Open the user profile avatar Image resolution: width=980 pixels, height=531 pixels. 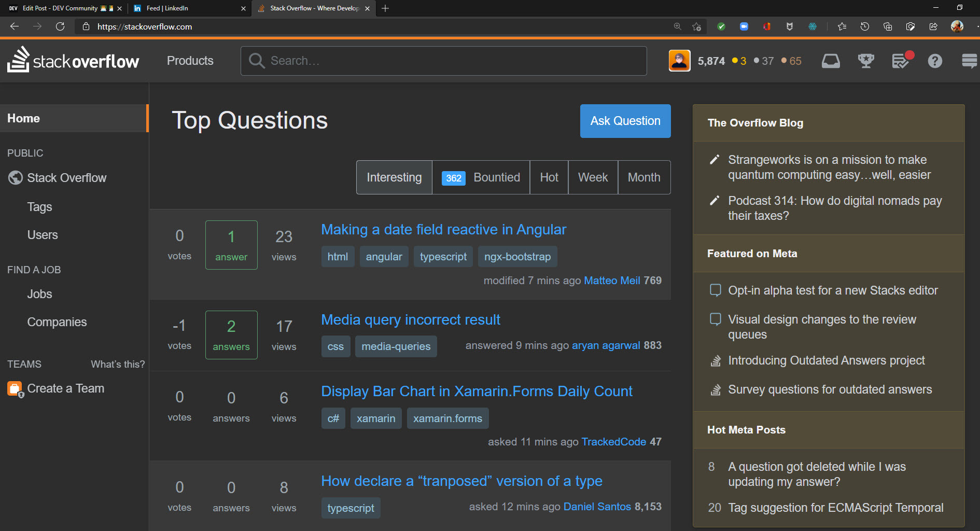679,61
